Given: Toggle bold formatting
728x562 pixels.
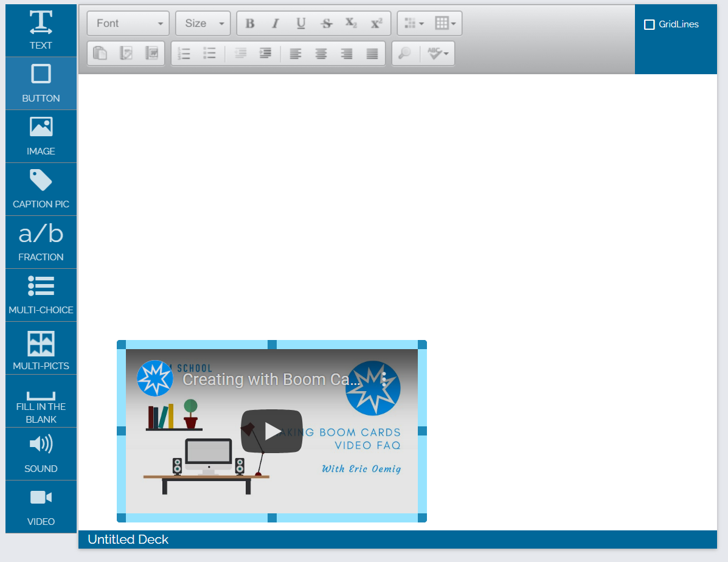Looking at the screenshot, I should (x=250, y=23).
